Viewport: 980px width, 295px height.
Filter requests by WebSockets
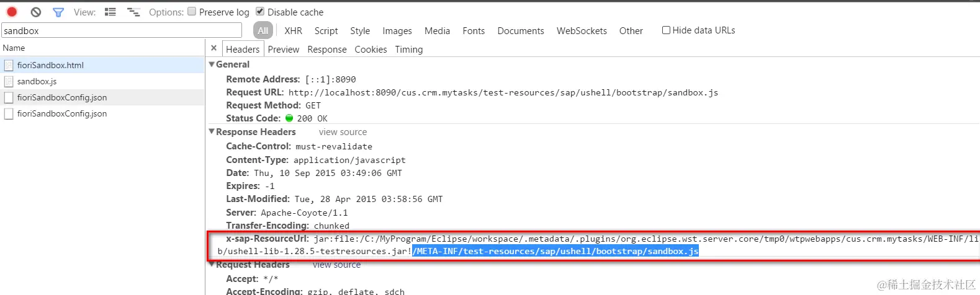(582, 30)
